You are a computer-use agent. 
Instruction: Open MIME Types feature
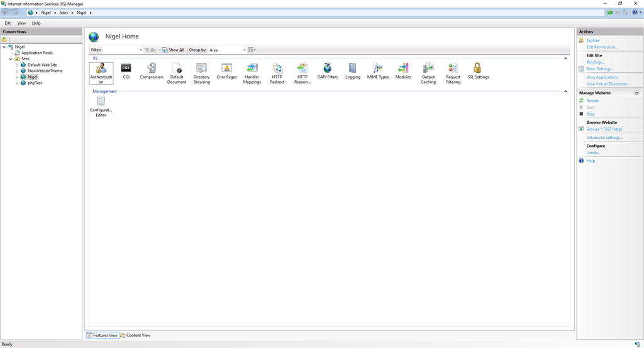click(x=378, y=71)
